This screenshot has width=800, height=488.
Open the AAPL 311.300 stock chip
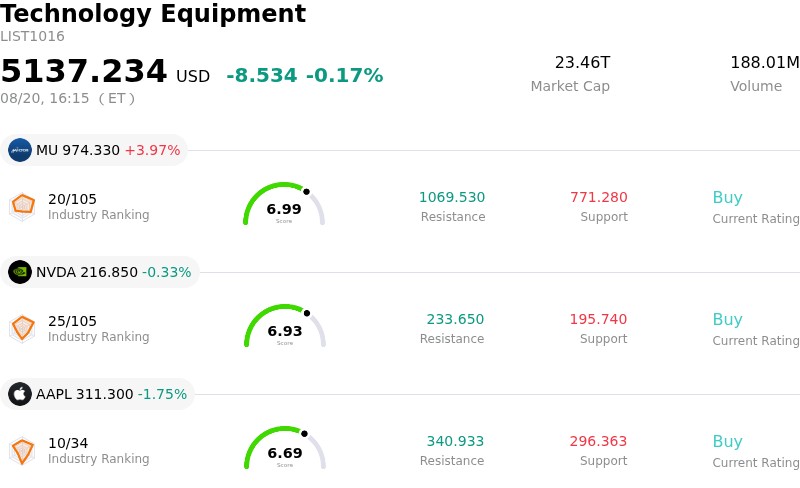click(x=97, y=394)
